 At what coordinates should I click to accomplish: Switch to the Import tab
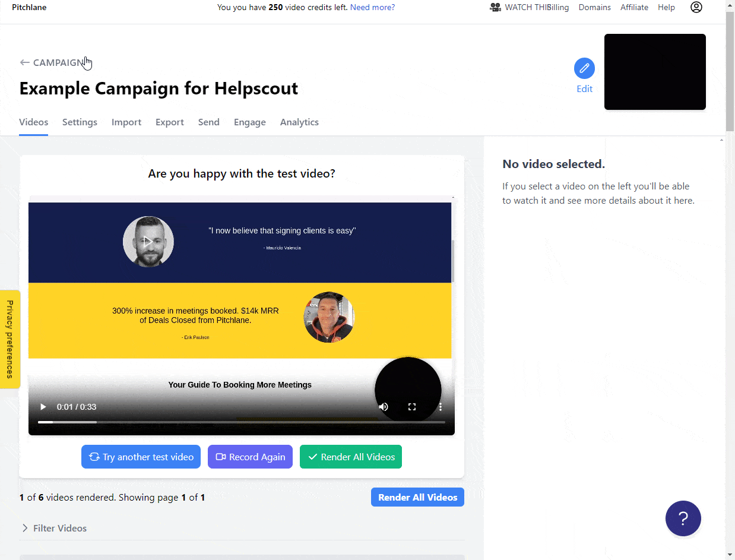point(126,122)
